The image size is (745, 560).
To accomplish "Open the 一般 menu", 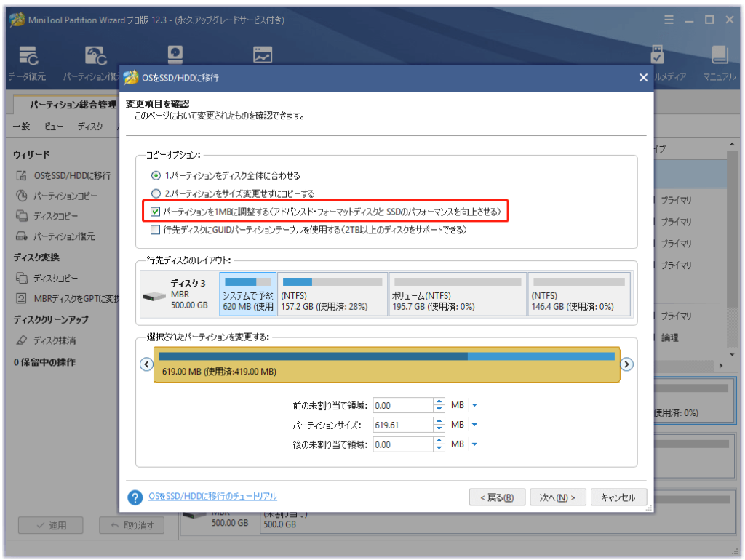I will 22,127.
